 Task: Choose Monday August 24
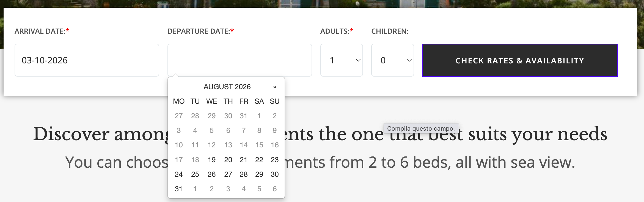[x=179, y=174]
